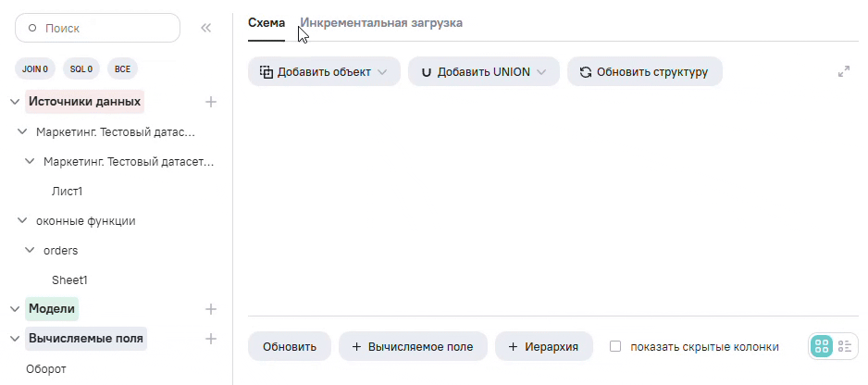The width and height of the screenshot is (868, 385).
Task: Select the Схема tab
Action: pyautogui.click(x=267, y=22)
